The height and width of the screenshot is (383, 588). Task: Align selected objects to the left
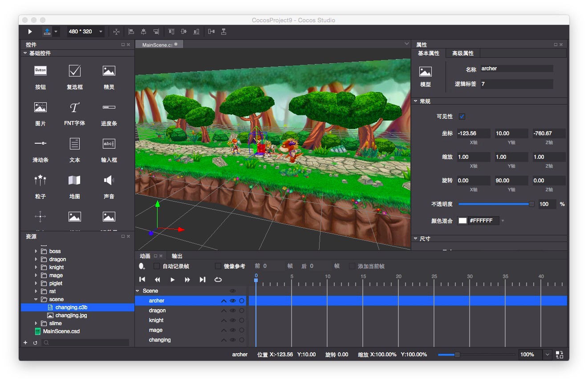point(131,32)
